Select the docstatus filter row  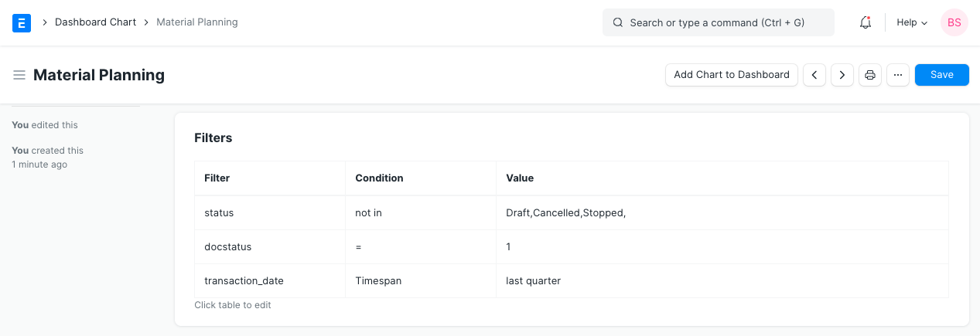227,247
